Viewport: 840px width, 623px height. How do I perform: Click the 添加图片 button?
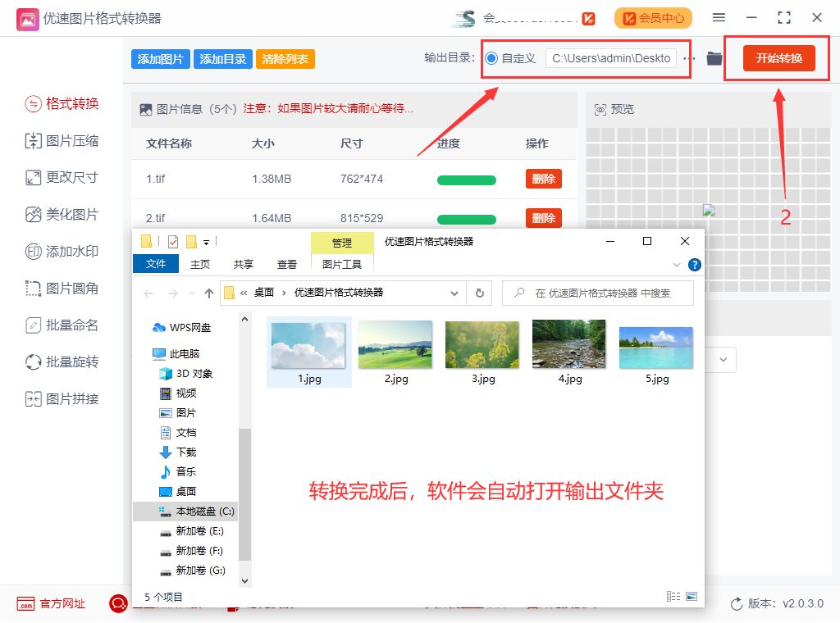160,59
